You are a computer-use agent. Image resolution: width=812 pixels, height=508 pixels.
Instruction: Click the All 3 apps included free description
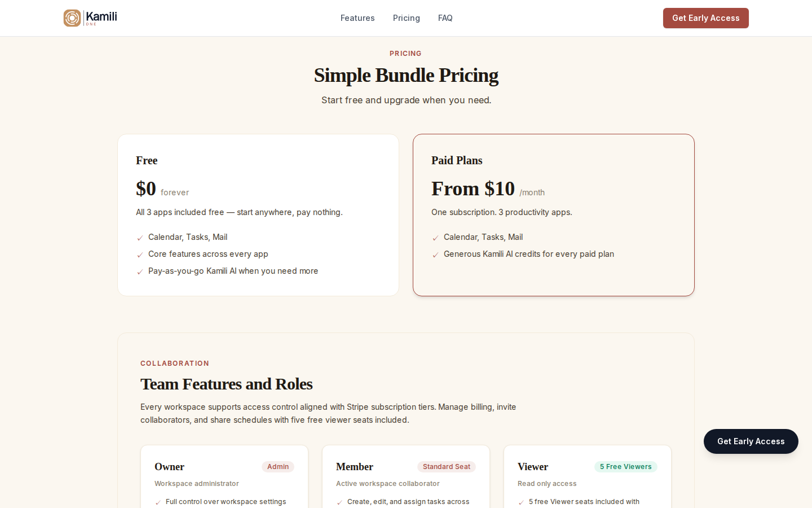pos(239,212)
